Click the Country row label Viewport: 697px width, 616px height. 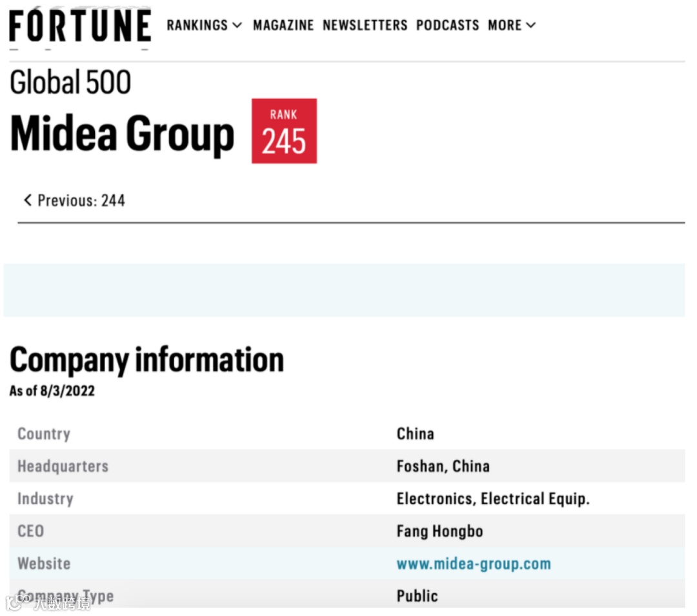tap(44, 434)
